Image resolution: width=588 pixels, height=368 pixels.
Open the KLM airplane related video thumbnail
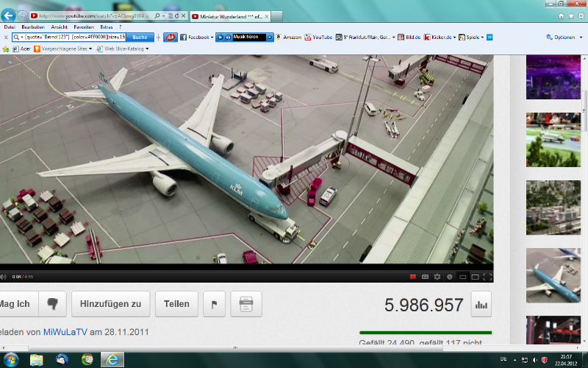pyautogui.click(x=553, y=275)
